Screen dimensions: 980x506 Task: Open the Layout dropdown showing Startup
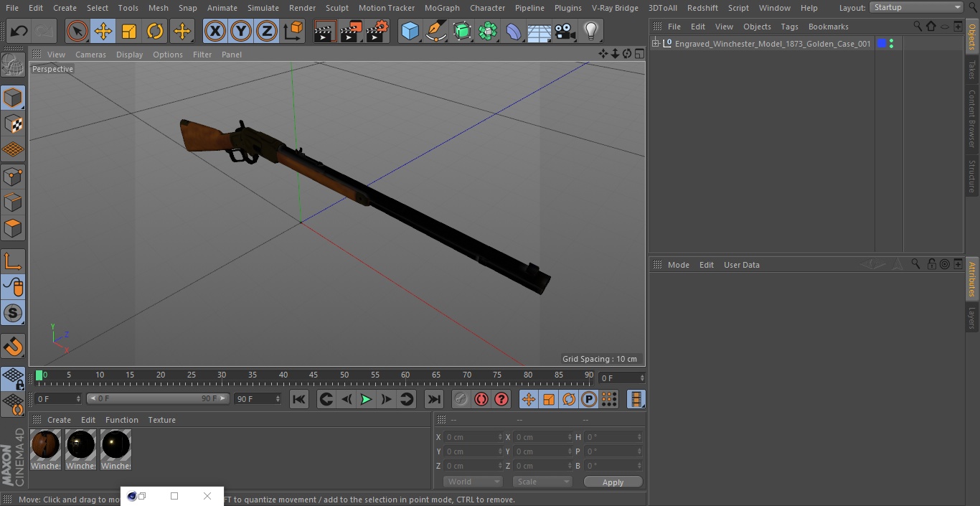917,7
